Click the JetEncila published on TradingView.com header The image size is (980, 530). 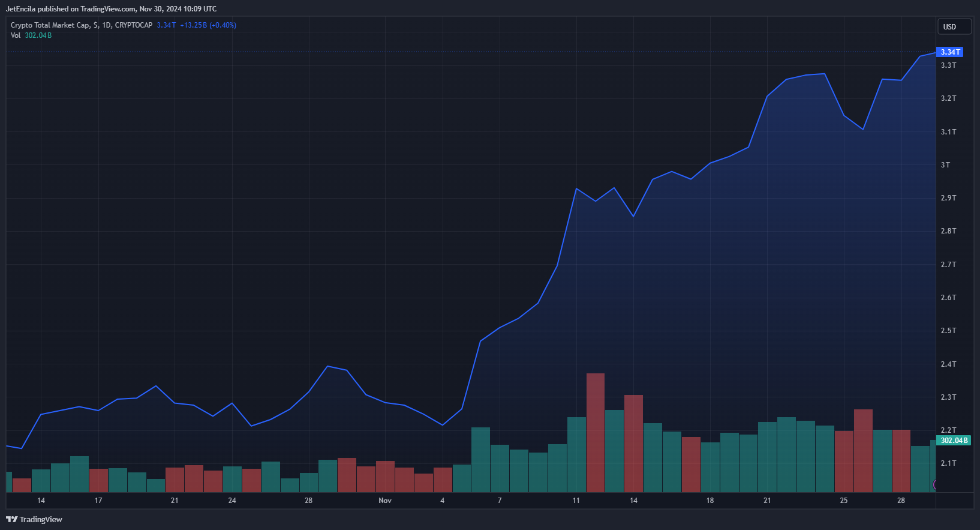point(111,9)
